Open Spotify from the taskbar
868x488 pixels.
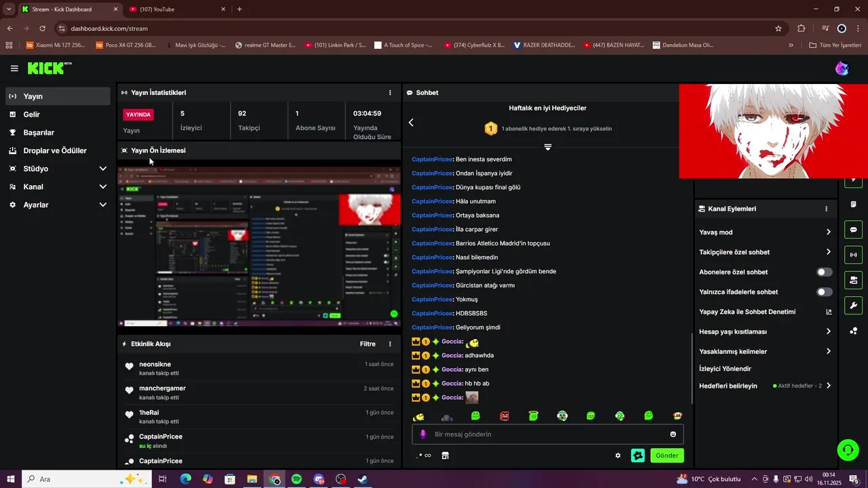(296, 479)
